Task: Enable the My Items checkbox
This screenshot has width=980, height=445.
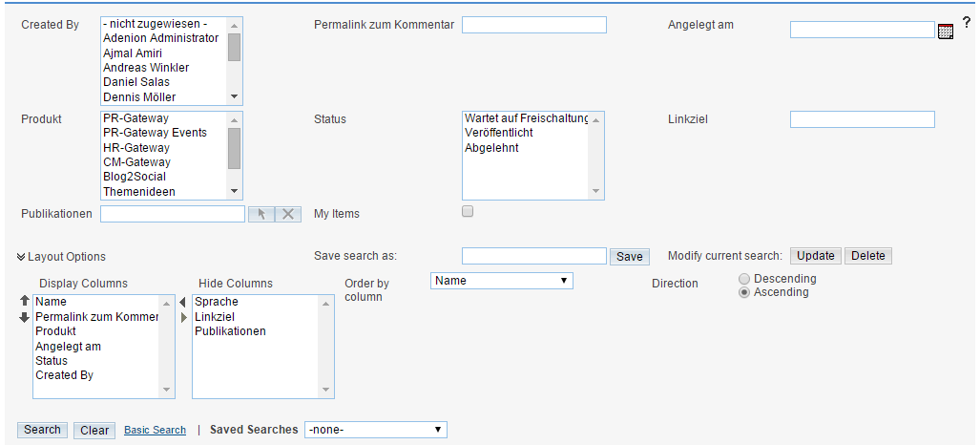Action: (x=468, y=212)
